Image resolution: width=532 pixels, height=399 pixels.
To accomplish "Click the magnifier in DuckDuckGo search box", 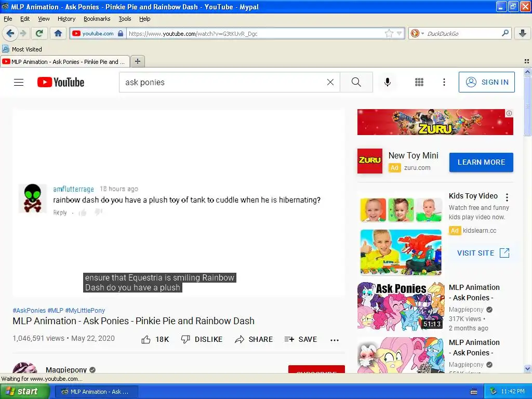I will coord(505,33).
